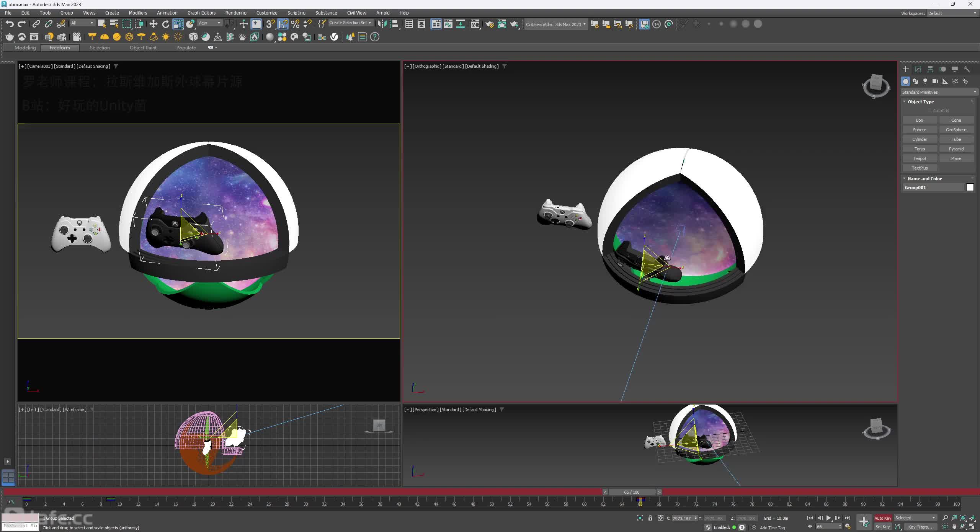Click the Select and Uniform Scale tool
Viewport: 980px width, 532px height.
click(x=178, y=24)
